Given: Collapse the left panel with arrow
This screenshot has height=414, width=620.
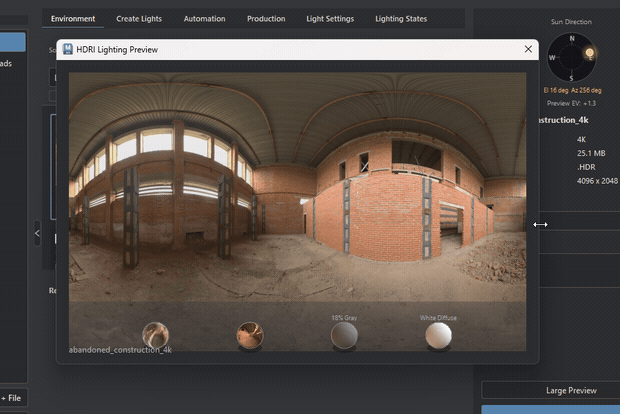Looking at the screenshot, I should 37,233.
